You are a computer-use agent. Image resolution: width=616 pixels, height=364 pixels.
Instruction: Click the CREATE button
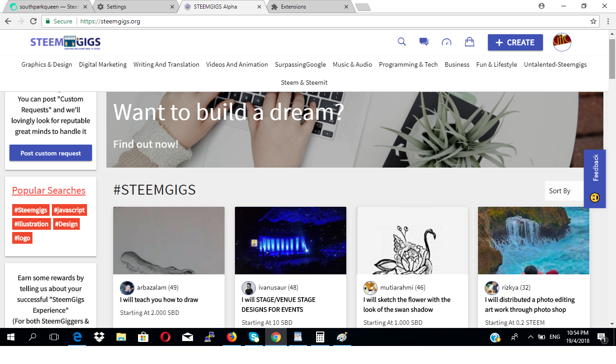(515, 42)
